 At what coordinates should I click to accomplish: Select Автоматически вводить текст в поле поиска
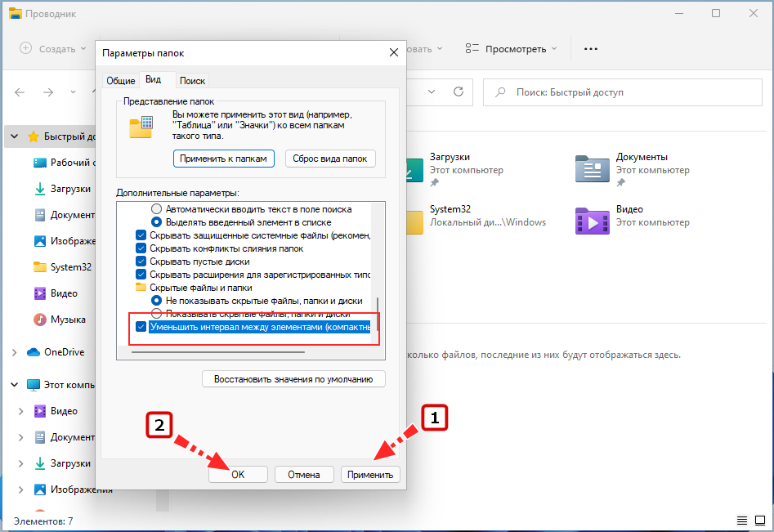156,208
